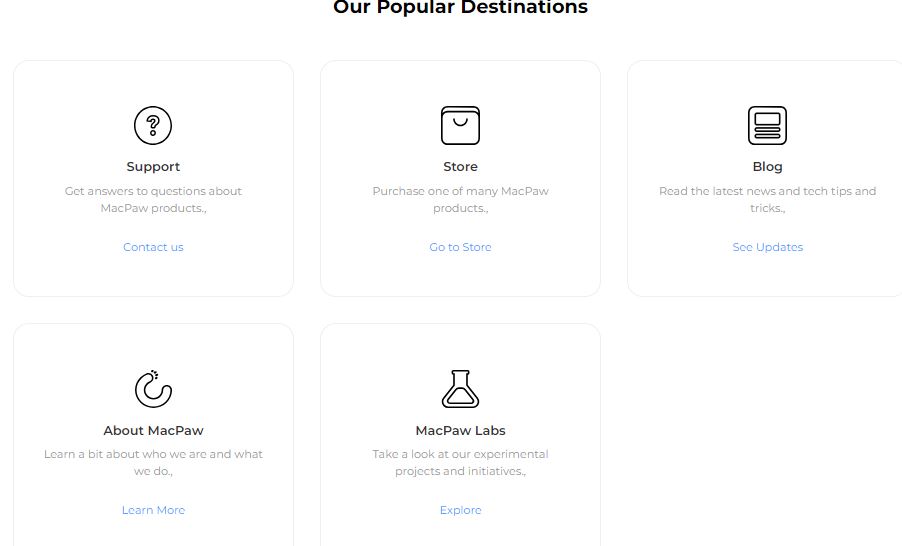Open the Contact us link
The width and height of the screenshot is (902, 546).
tap(153, 247)
